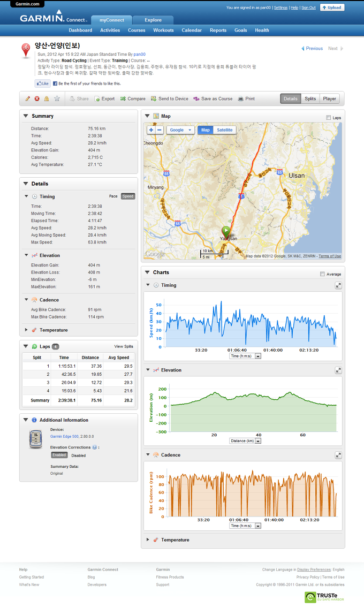Select Satellite view on the map

click(225, 130)
